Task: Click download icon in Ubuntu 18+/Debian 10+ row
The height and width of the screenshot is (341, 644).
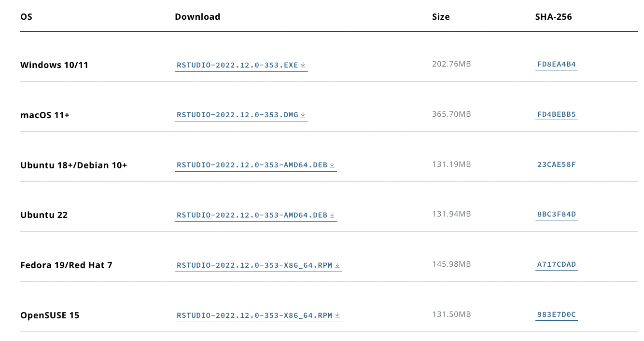Action: pyautogui.click(x=332, y=165)
